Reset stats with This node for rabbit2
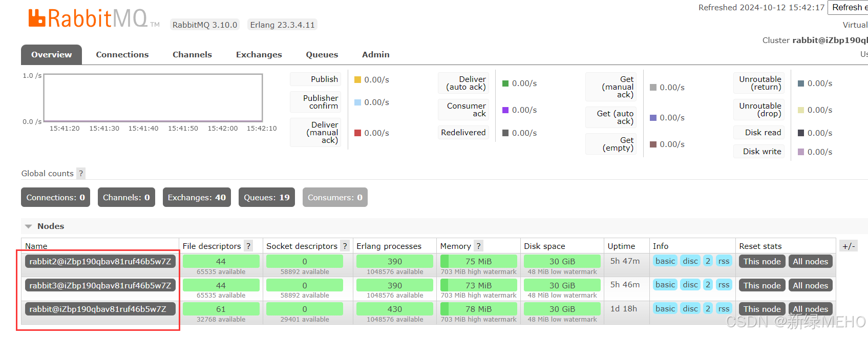 (x=761, y=262)
